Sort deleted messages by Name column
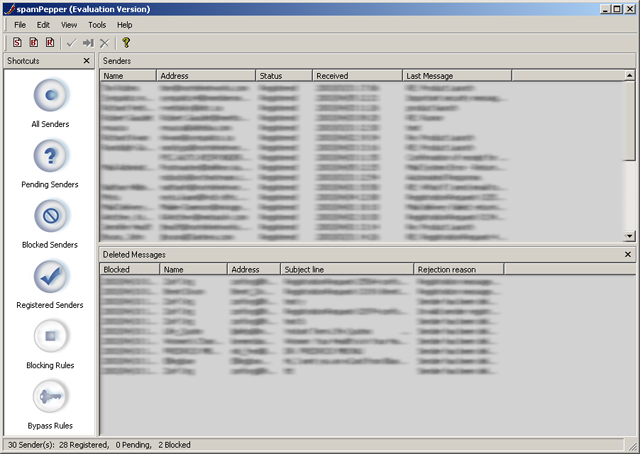 click(193, 269)
